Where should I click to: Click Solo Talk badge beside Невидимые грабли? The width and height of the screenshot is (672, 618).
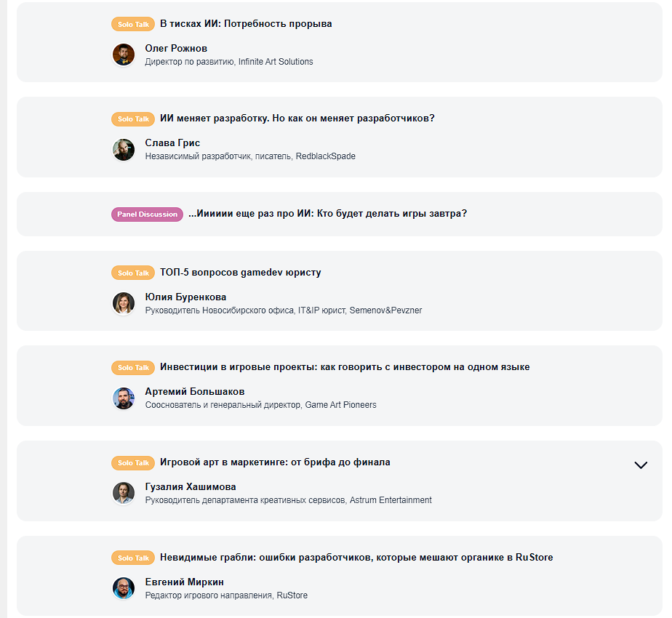point(133,558)
